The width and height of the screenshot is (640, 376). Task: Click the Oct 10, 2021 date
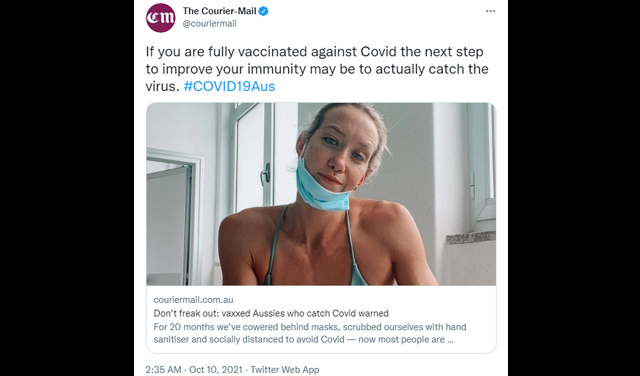pyautogui.click(x=216, y=370)
